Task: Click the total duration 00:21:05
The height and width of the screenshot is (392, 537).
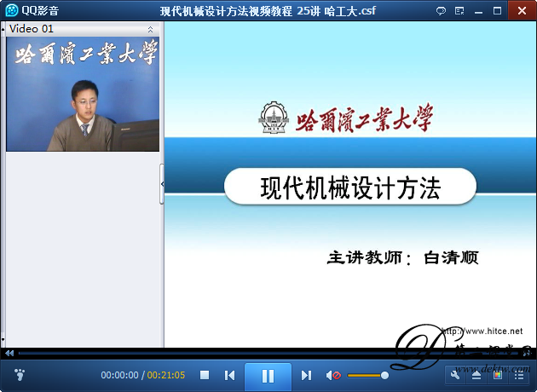Action: 166,375
